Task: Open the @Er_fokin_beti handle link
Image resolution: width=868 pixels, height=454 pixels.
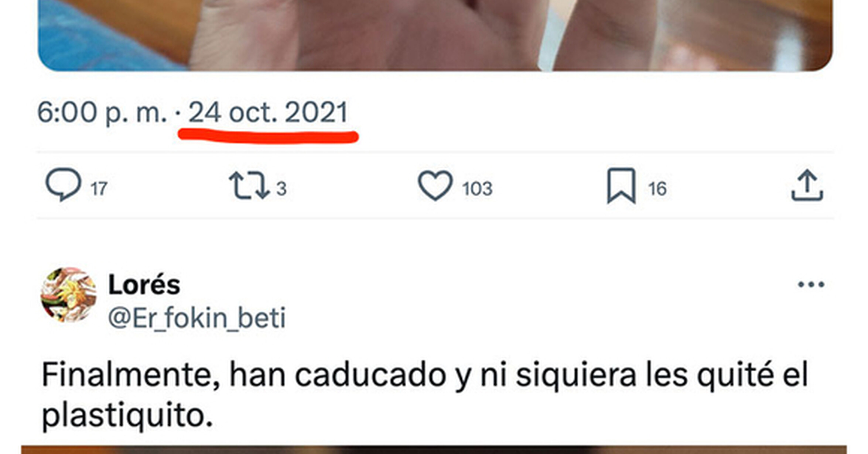Action: click(197, 318)
